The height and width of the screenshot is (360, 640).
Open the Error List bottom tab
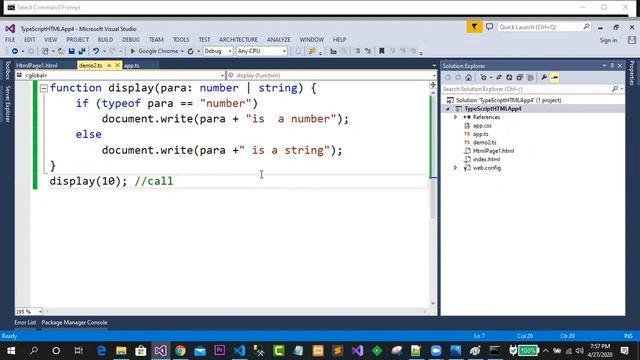coord(25,322)
